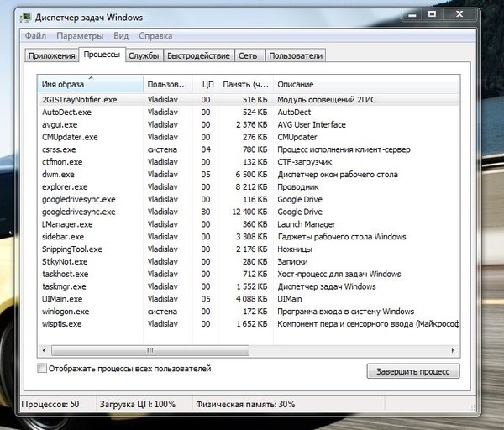Open the Параметры menu
The image size is (504, 430).
(80, 35)
